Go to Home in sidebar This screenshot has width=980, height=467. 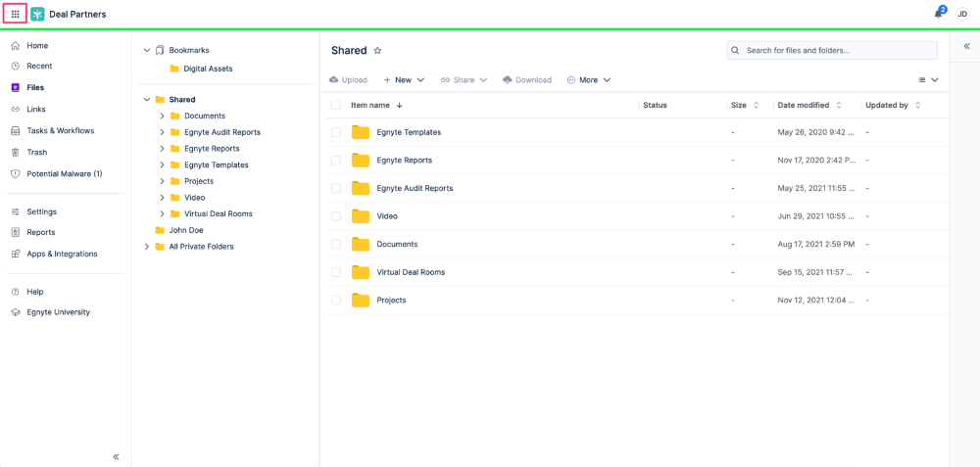tap(37, 46)
